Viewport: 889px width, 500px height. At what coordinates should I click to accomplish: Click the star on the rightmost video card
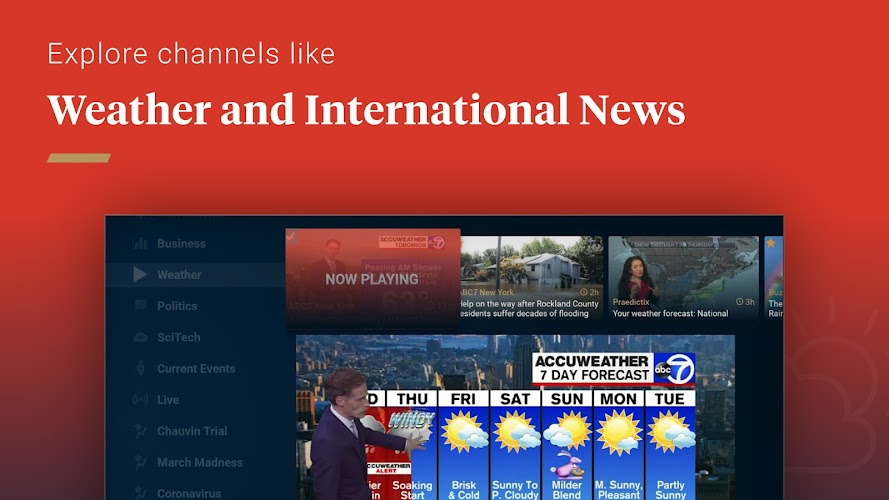click(771, 243)
